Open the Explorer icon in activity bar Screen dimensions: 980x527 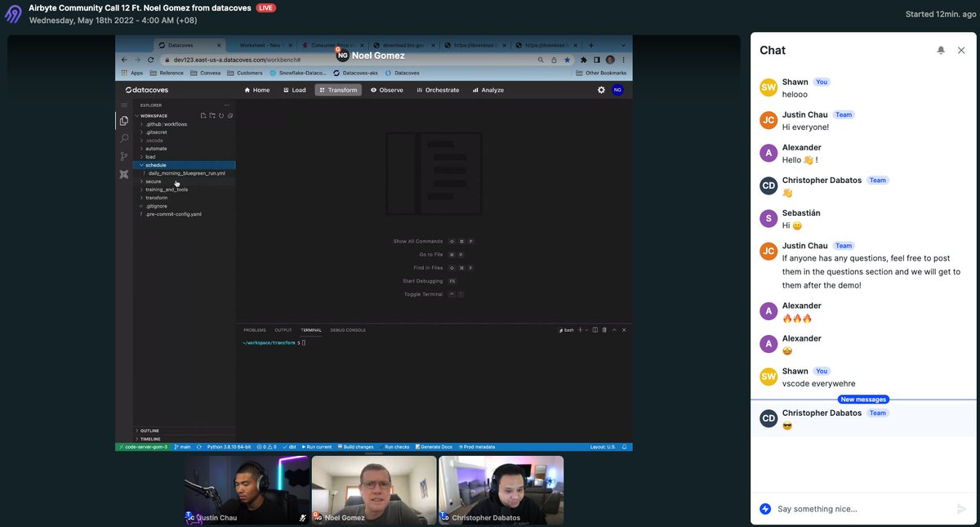click(x=124, y=121)
